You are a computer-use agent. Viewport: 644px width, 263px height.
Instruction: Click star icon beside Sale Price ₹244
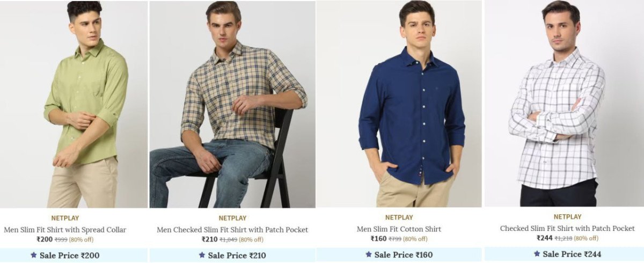click(x=537, y=254)
